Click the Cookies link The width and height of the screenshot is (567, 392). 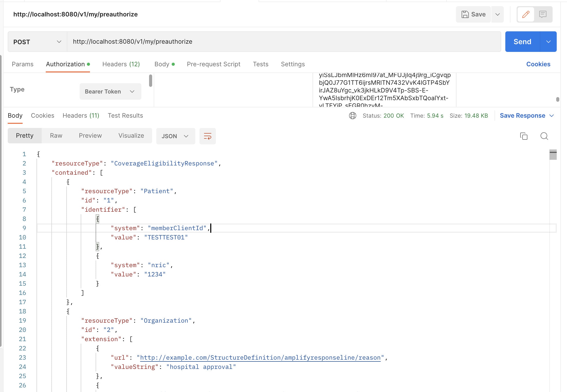538,64
